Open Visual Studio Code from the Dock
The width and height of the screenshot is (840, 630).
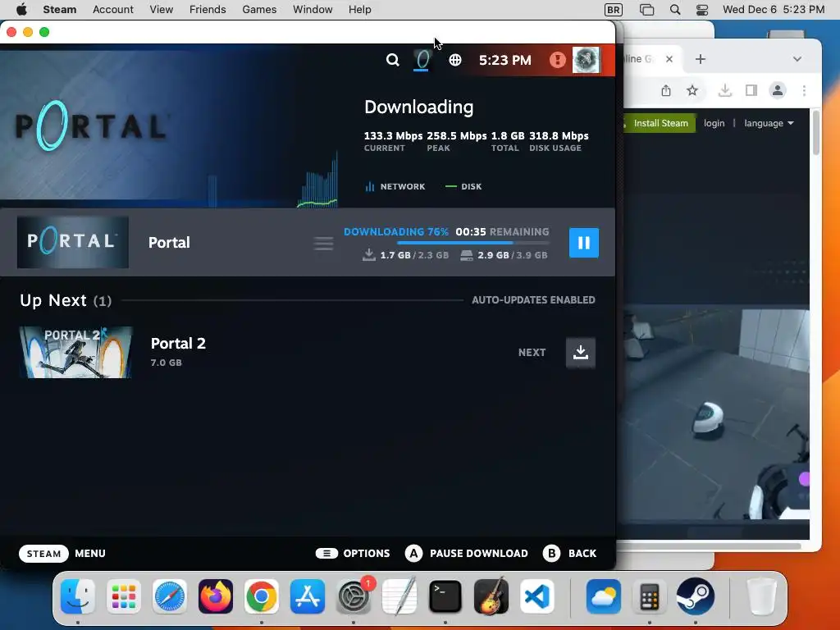pos(536,596)
